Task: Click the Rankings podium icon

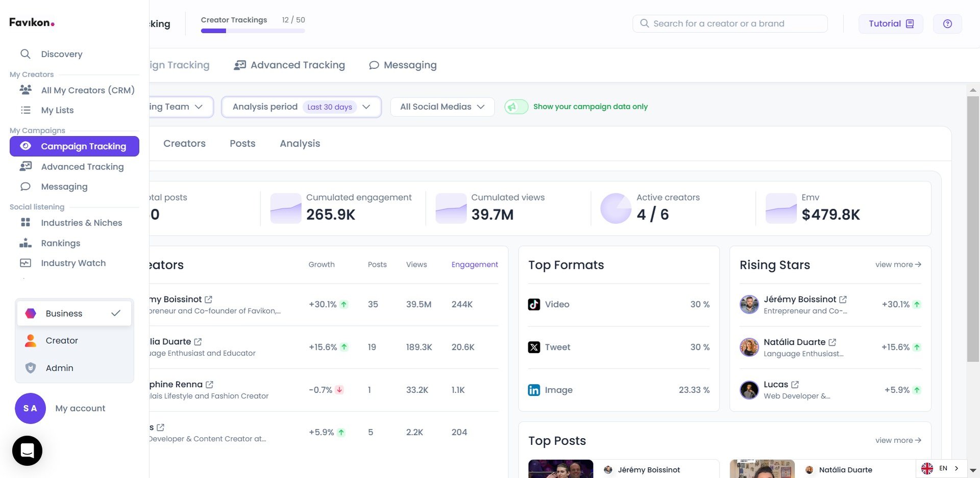Action: (x=25, y=243)
